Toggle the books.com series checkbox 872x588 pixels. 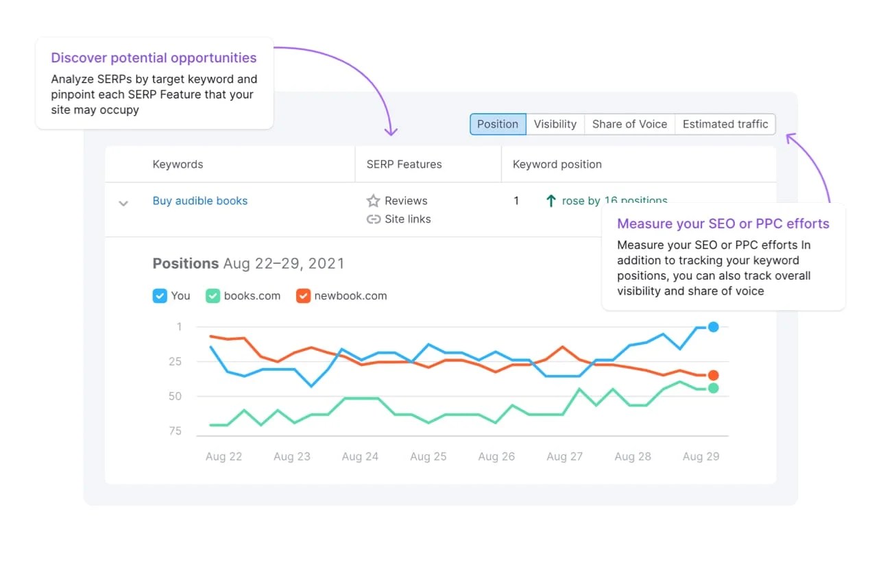(213, 296)
